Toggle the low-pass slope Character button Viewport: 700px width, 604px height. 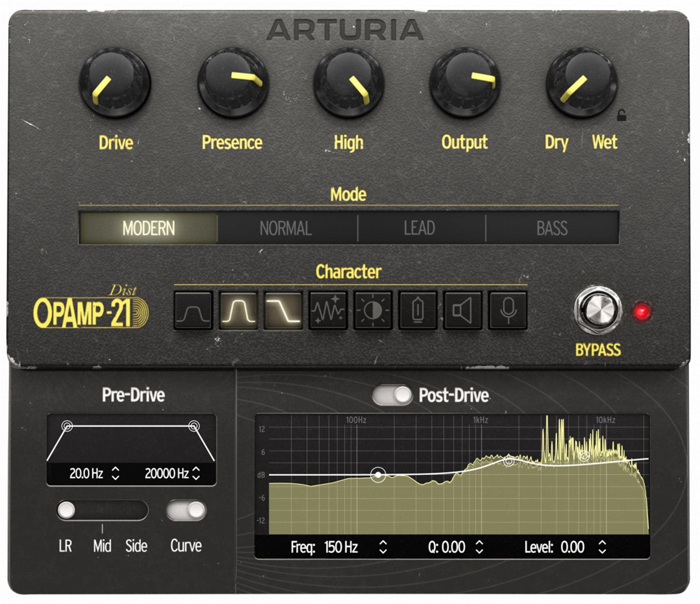click(x=283, y=310)
